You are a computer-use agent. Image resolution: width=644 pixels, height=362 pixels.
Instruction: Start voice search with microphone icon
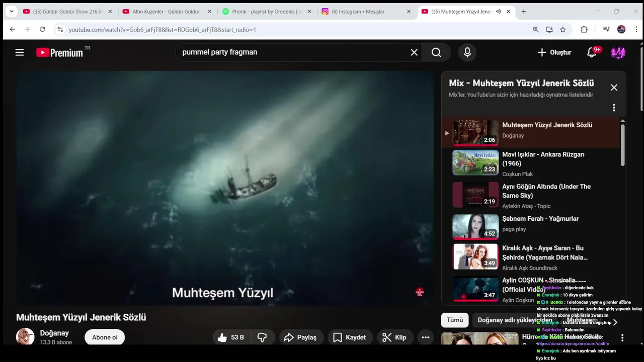pyautogui.click(x=467, y=52)
